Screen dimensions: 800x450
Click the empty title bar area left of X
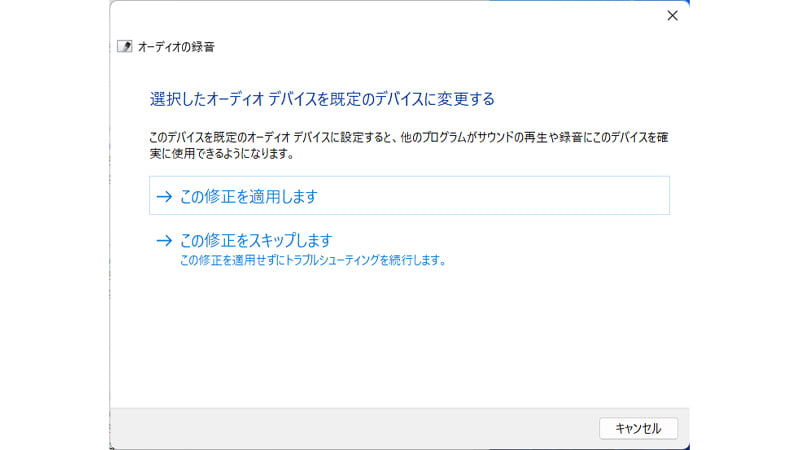(x=400, y=15)
